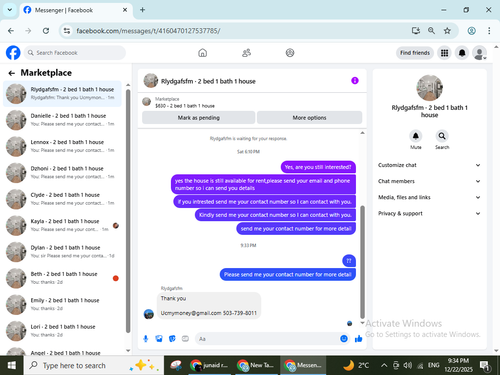This screenshot has height=375, width=500.
Task: Click the $600 Marketplace listing link
Action: point(185,106)
